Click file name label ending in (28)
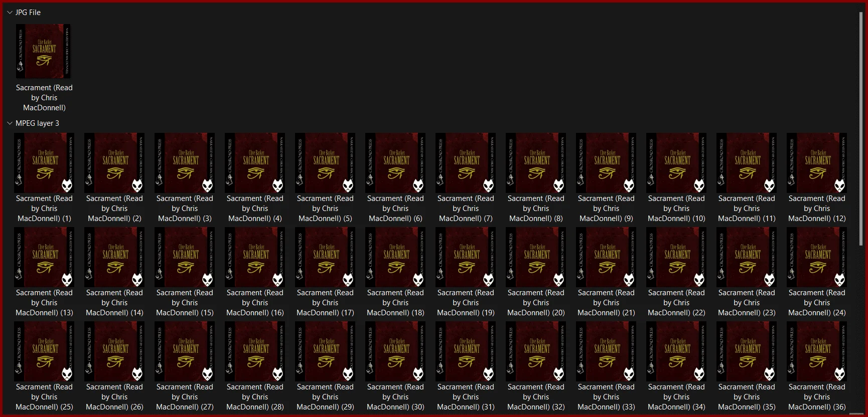Viewport: 868px width, 417px height. [x=255, y=397]
